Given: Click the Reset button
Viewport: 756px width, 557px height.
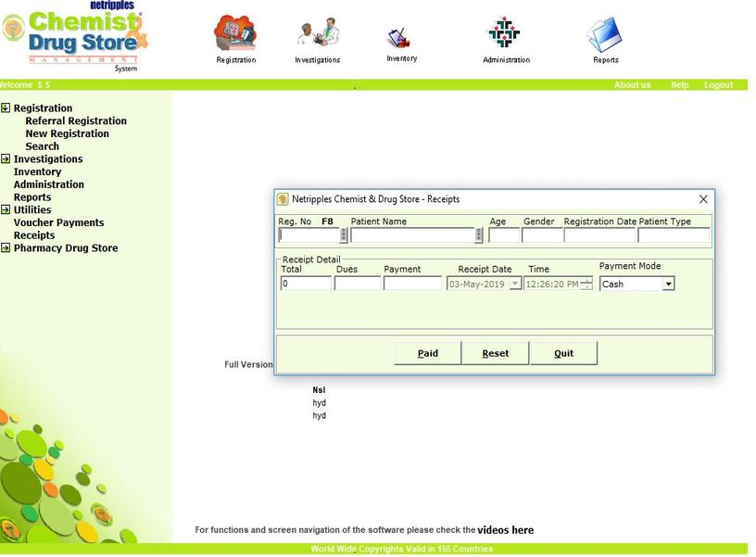Looking at the screenshot, I should (x=495, y=353).
